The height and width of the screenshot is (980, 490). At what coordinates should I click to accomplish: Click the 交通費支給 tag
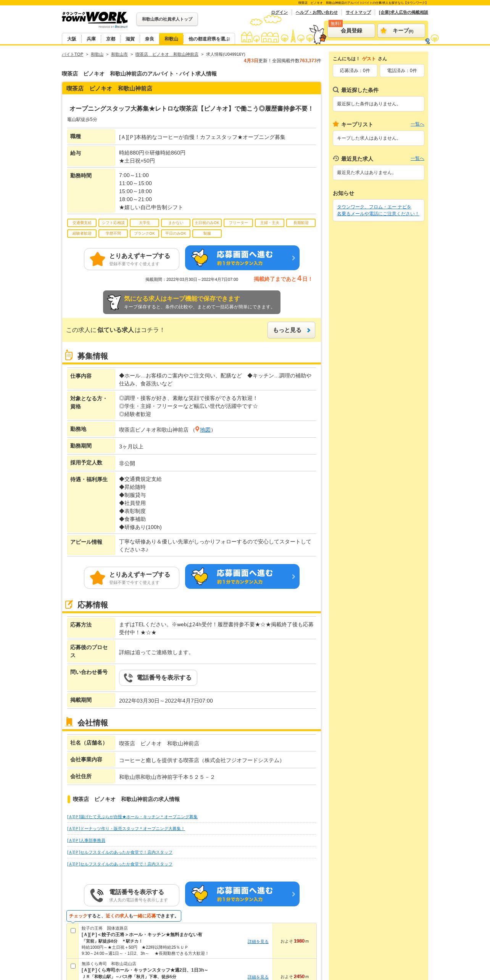pos(82,223)
